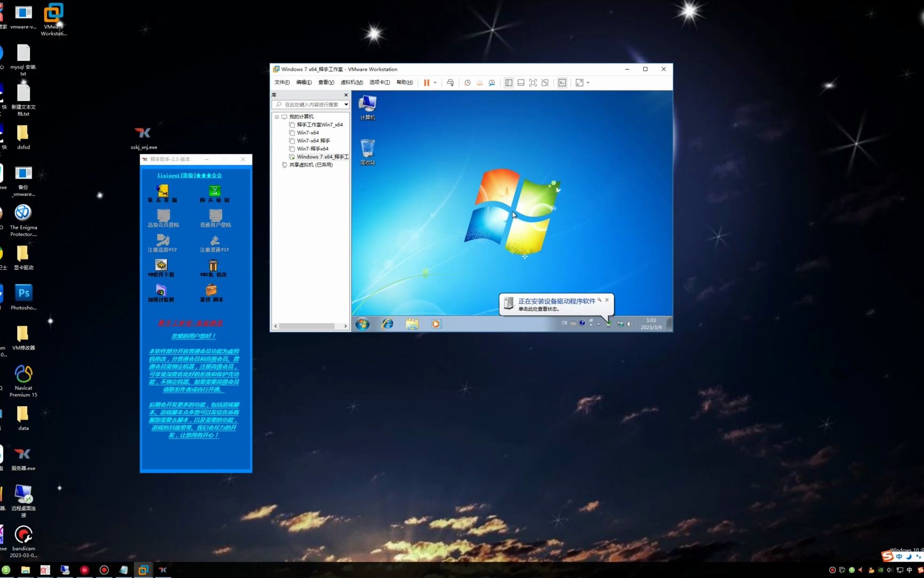Toggle the console view toolbar icon

point(562,82)
